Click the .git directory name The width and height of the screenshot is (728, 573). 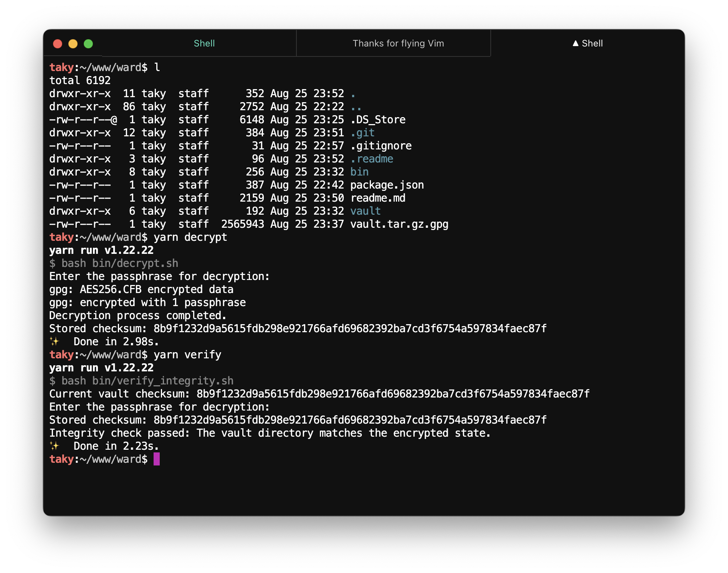click(362, 132)
